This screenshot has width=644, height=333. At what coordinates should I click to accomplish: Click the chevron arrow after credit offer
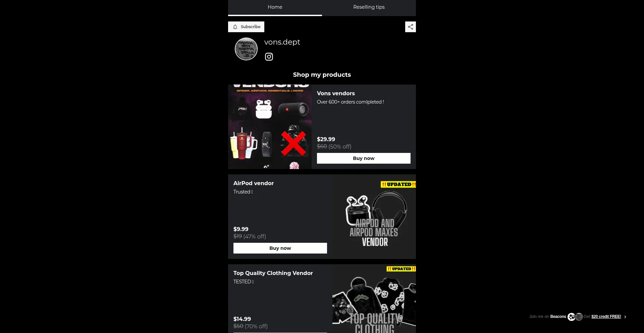click(625, 317)
